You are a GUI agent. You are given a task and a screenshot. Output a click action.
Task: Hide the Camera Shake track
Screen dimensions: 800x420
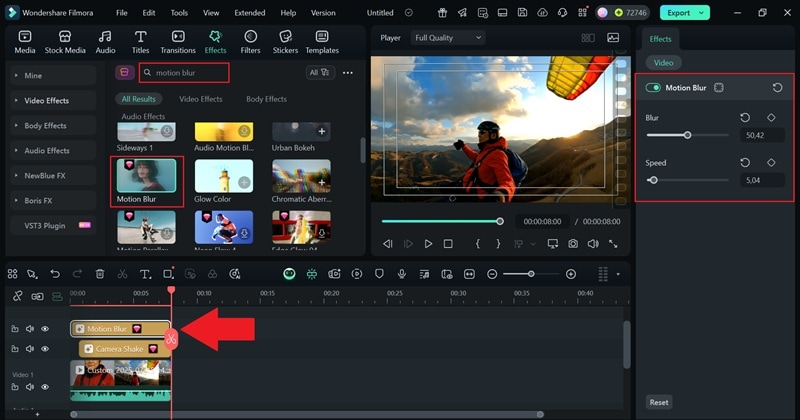pos(45,349)
